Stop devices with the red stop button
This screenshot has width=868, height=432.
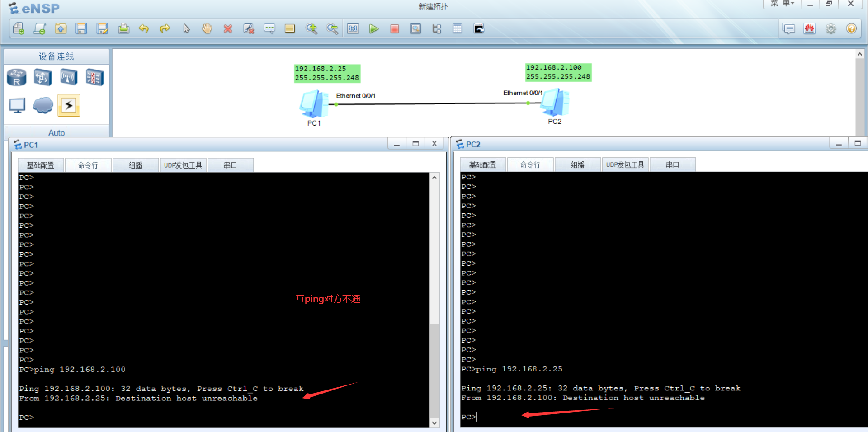coord(395,29)
